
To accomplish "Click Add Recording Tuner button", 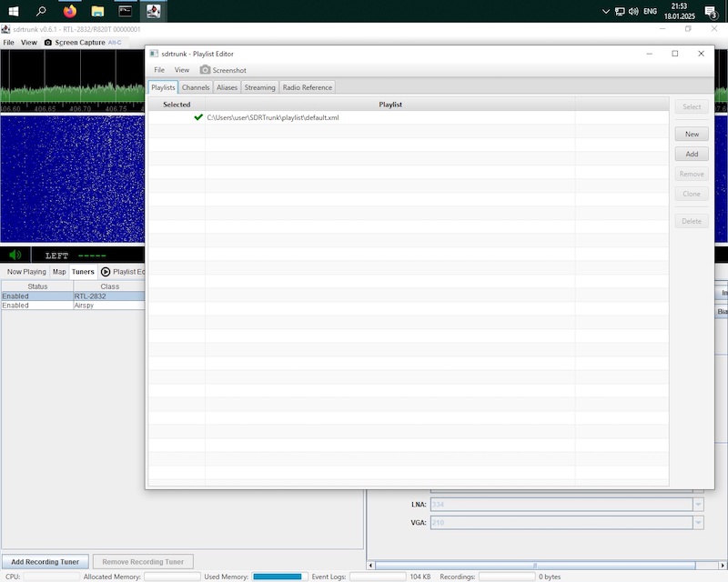I will click(x=45, y=562).
